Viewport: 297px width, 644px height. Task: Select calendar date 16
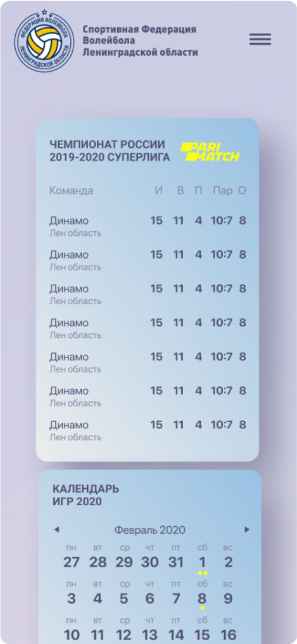click(x=229, y=635)
